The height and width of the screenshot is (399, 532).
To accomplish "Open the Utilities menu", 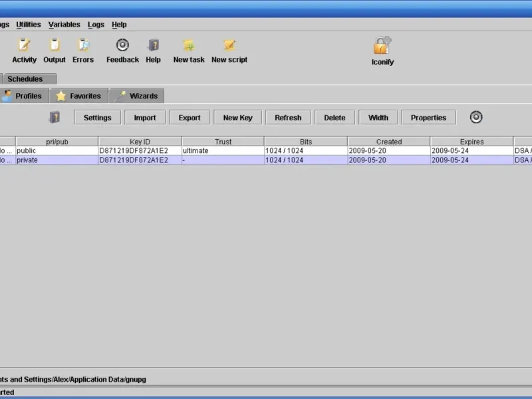I will 29,25.
